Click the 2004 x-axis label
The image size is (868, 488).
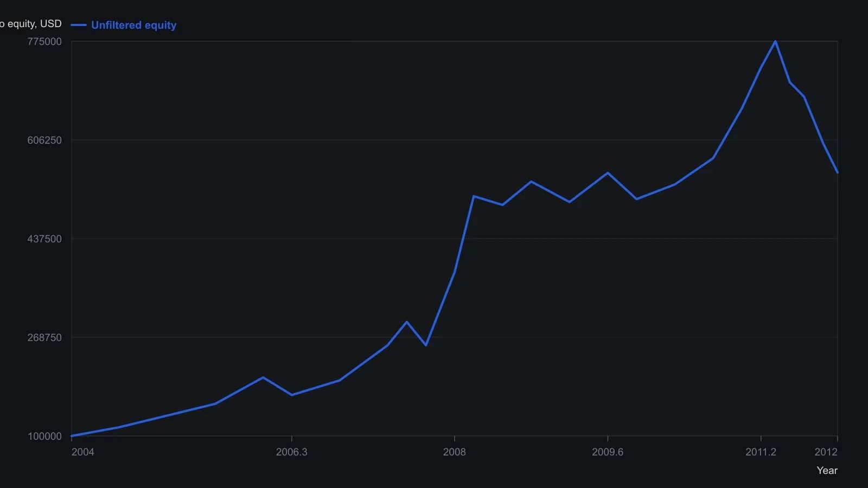tap(82, 452)
